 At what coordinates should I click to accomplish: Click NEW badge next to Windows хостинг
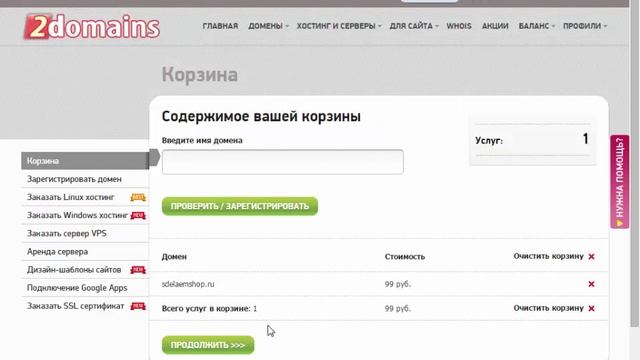(x=138, y=216)
